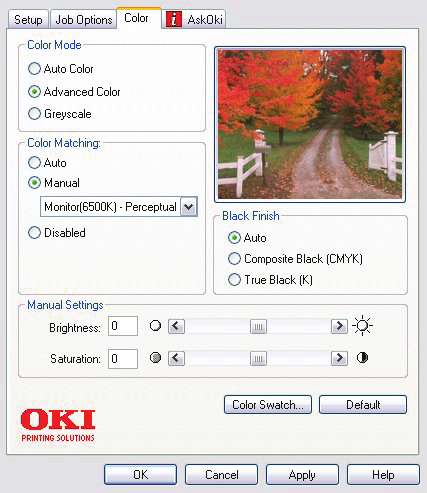Open the AskOki info icon
Screen dimensions: 427x493
174,19
